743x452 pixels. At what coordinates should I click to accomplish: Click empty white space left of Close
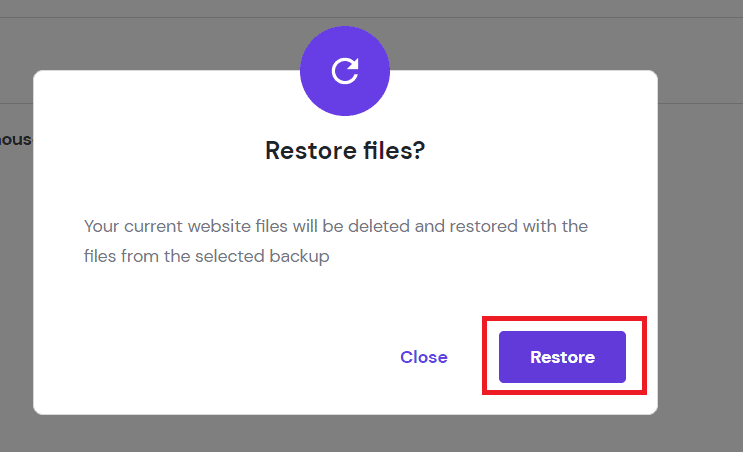pyautogui.click(x=237, y=357)
